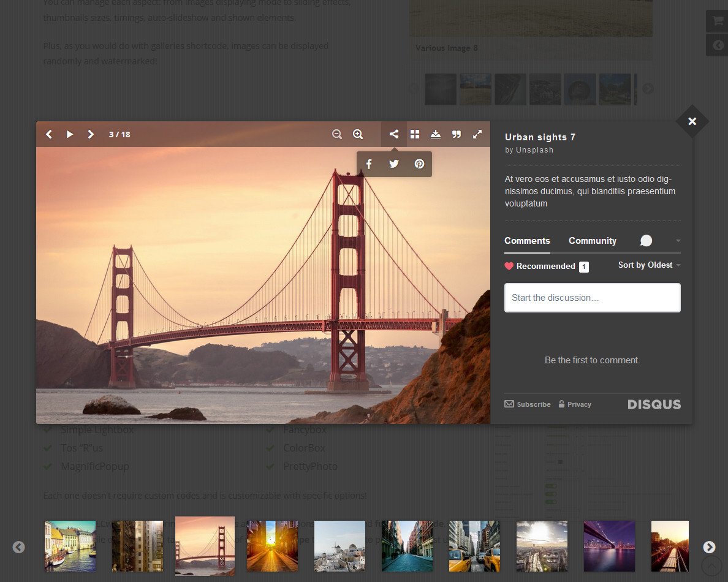The height and width of the screenshot is (582, 728).
Task: Click the by Unsplash author text
Action: pos(529,150)
